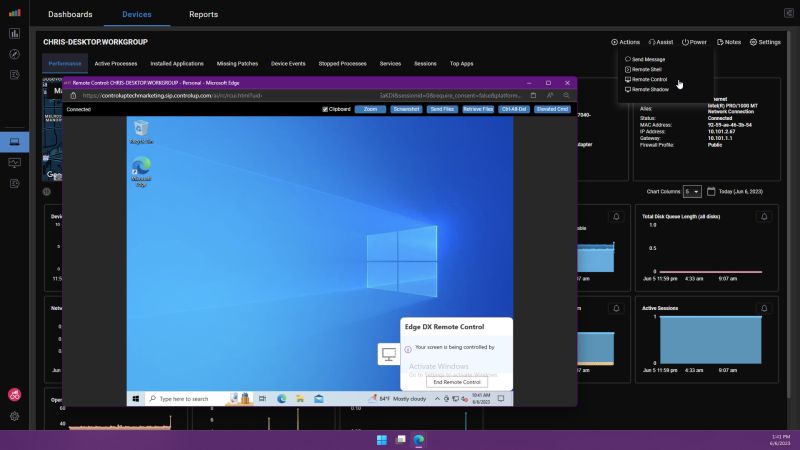Open the monitor pulse sidebar icon
The image size is (800, 450).
14,163
